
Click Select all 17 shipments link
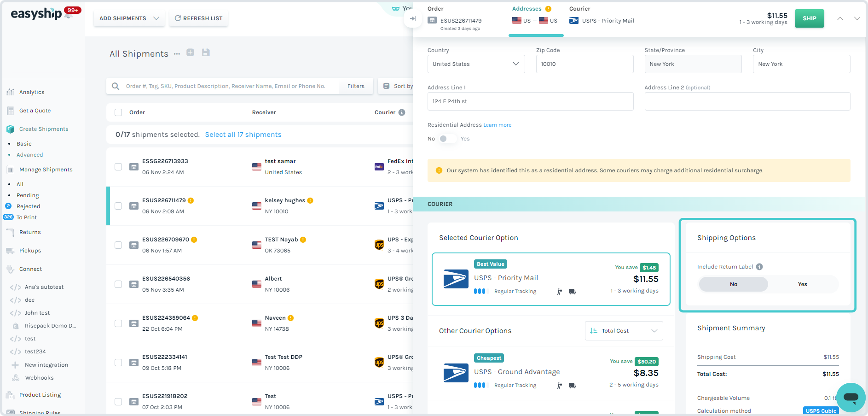(243, 135)
